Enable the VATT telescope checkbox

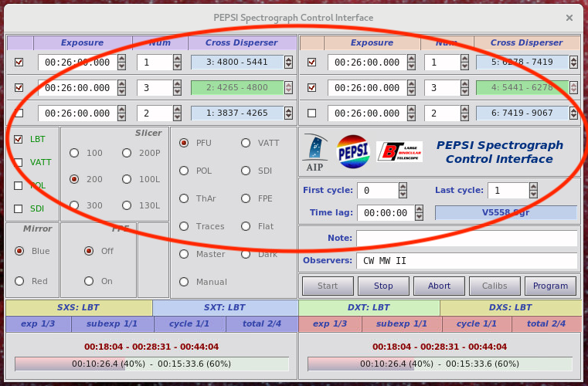pyautogui.click(x=18, y=163)
